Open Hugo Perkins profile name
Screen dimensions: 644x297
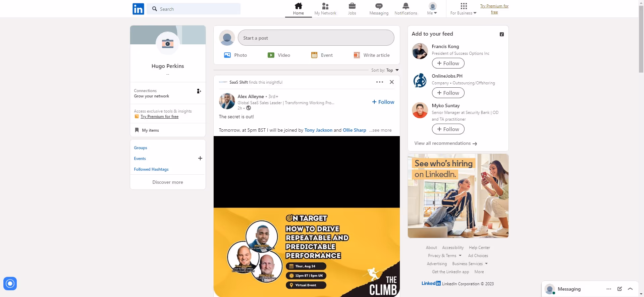pos(168,66)
